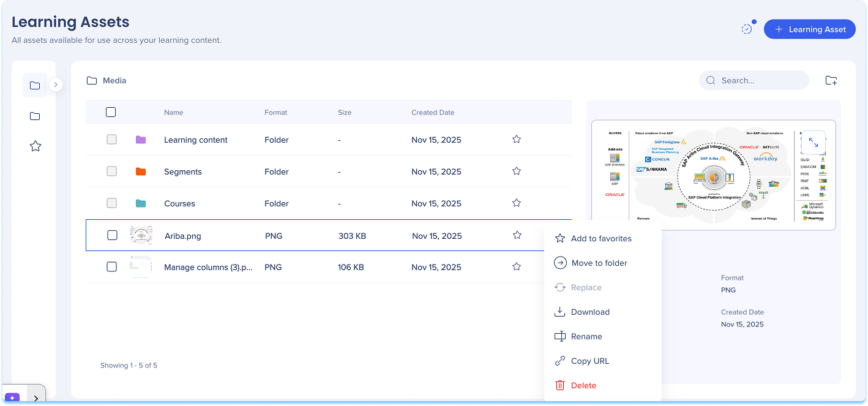This screenshot has width=868, height=406.
Task: Click the Ariba.png thumbnail in list
Action: tap(141, 235)
